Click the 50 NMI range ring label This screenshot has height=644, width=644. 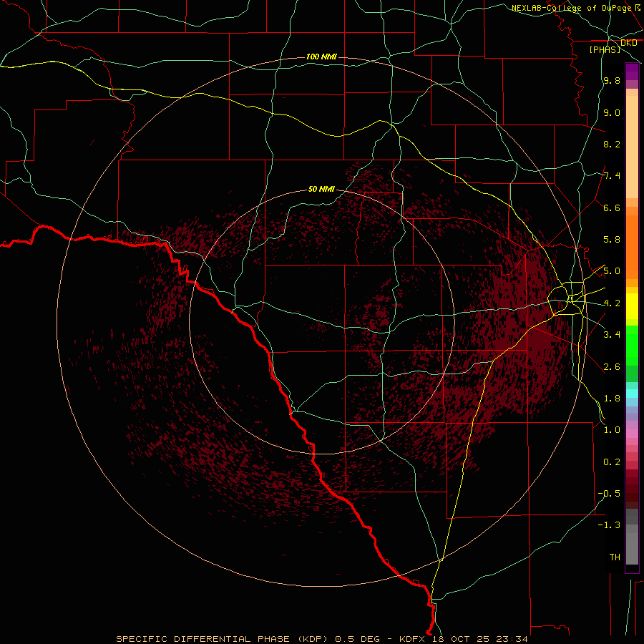click(x=321, y=189)
